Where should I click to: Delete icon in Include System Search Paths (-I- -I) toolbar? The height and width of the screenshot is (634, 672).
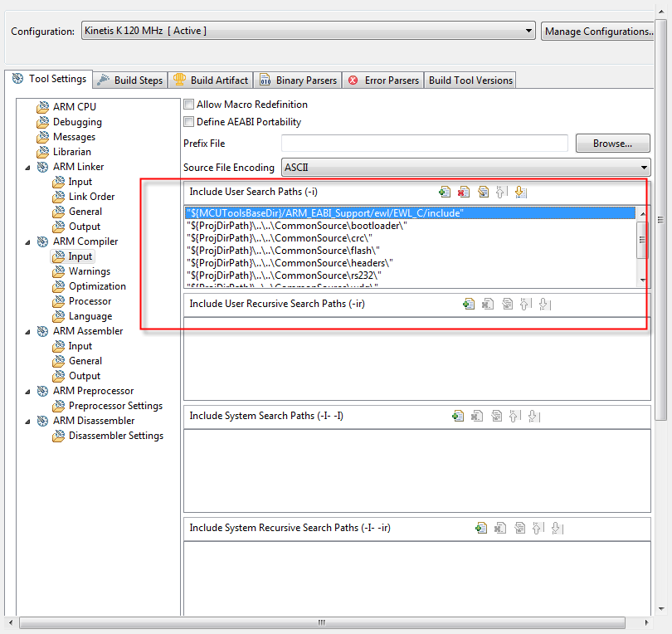click(476, 416)
